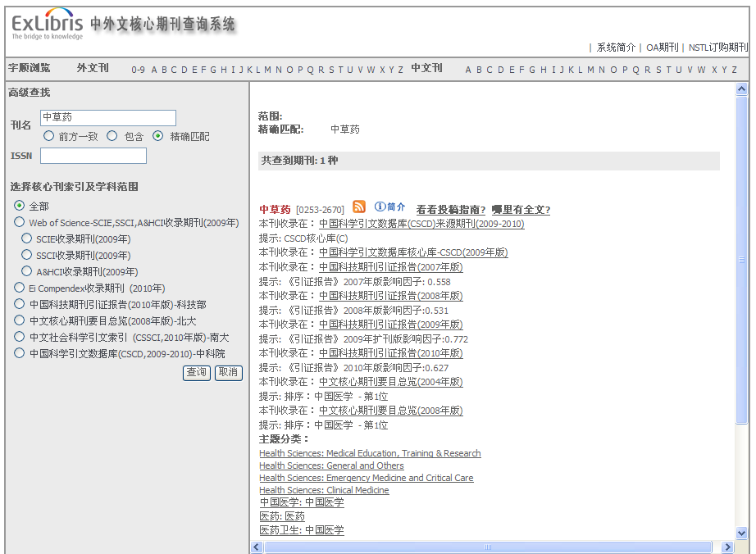Click the ExLibris logo
This screenshot has width=756, height=554.
click(48, 24)
